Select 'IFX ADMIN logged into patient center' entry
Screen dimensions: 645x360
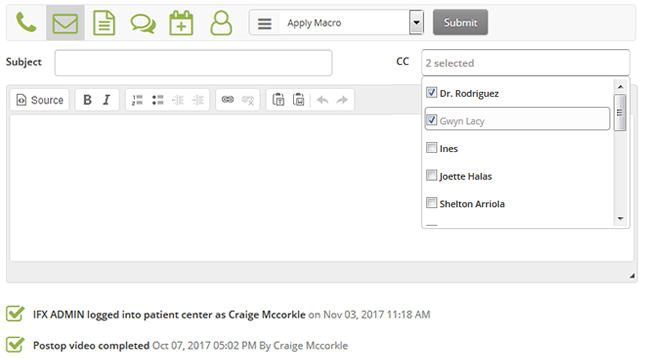tap(169, 315)
